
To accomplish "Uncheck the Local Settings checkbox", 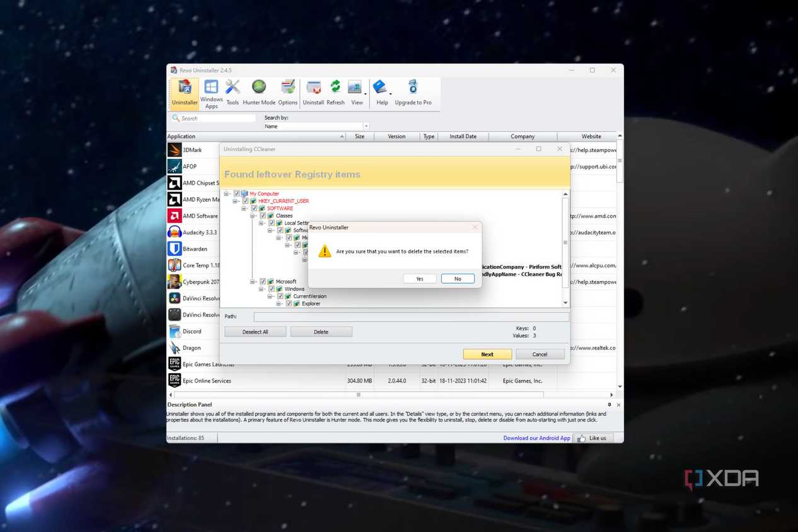I will pyautogui.click(x=272, y=223).
